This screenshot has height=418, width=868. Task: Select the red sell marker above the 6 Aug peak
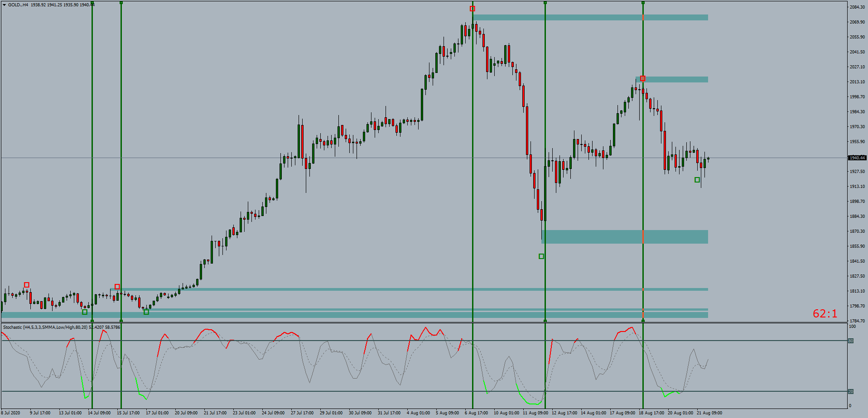click(x=472, y=8)
